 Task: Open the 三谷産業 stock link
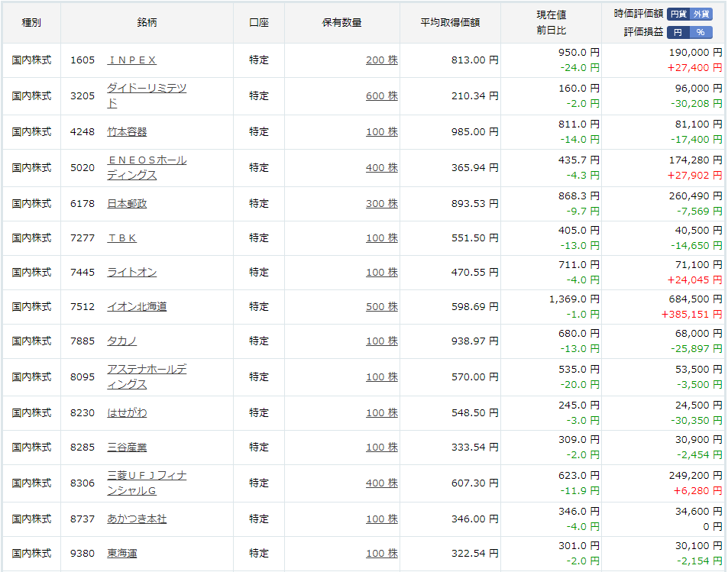[x=127, y=447]
